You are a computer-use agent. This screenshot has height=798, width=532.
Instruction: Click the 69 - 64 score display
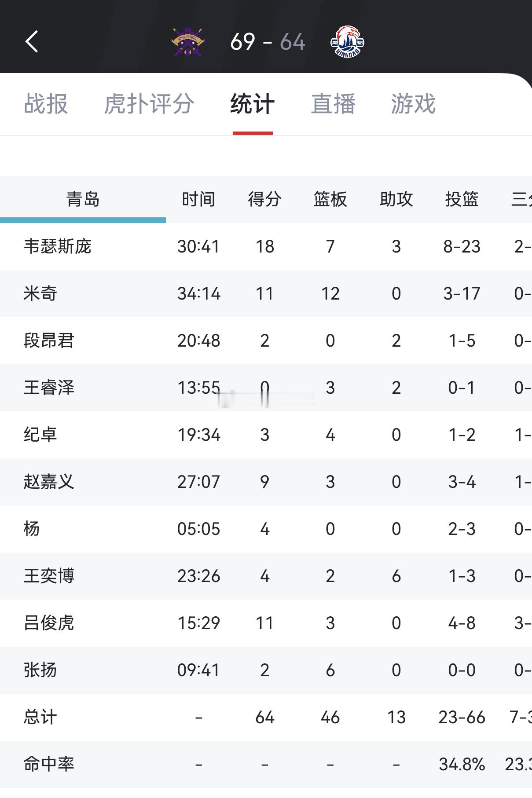point(267,42)
